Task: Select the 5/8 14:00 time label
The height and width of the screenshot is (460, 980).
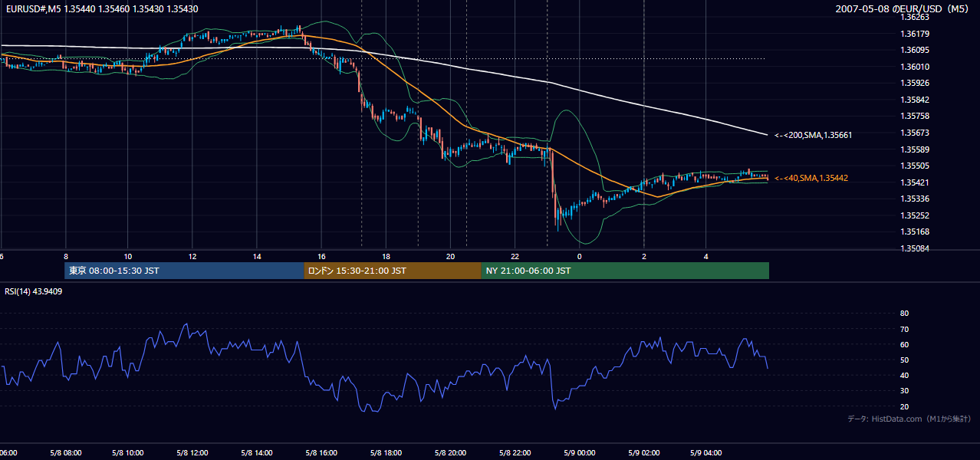Action: click(x=257, y=453)
